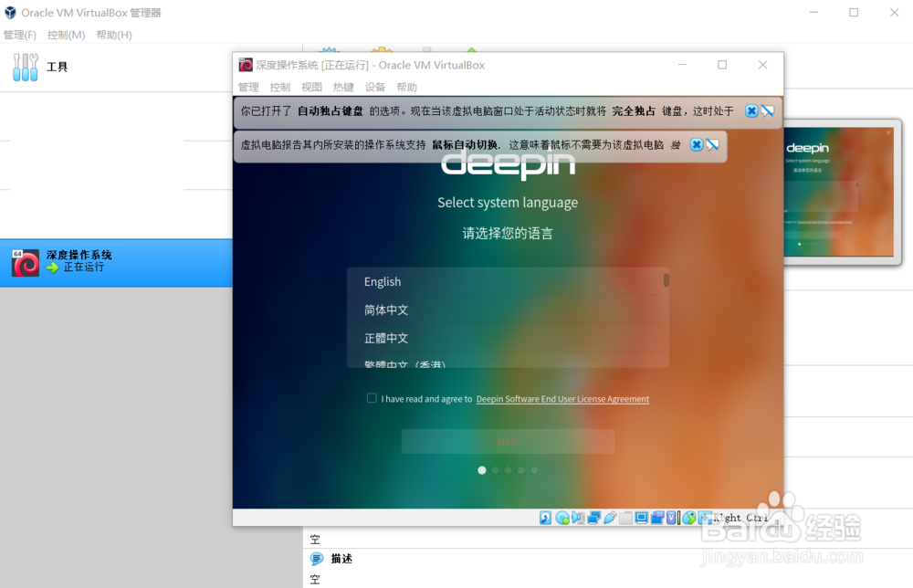Dismiss the auto-capture keyboard notification
Viewport: 913px width, 588px height.
751,110
